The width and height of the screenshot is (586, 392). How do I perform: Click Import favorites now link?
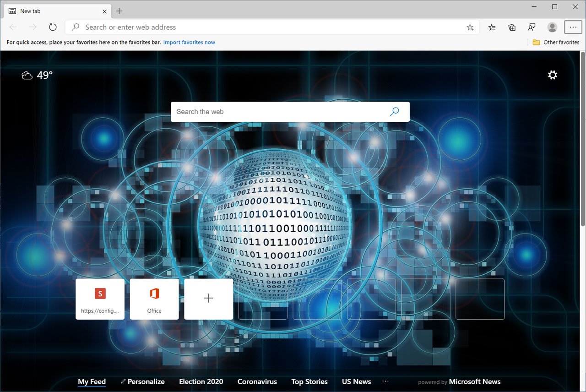[x=189, y=42]
